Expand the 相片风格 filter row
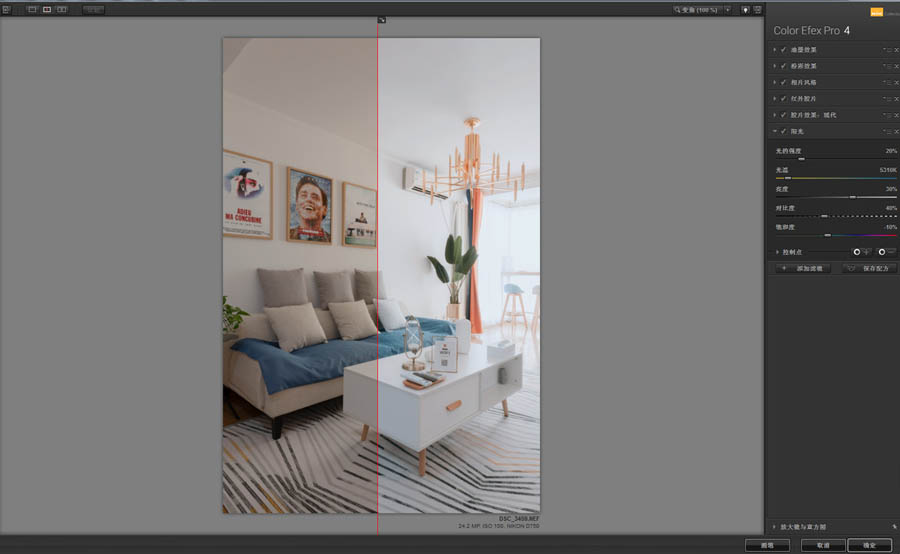The image size is (900, 554). click(774, 83)
